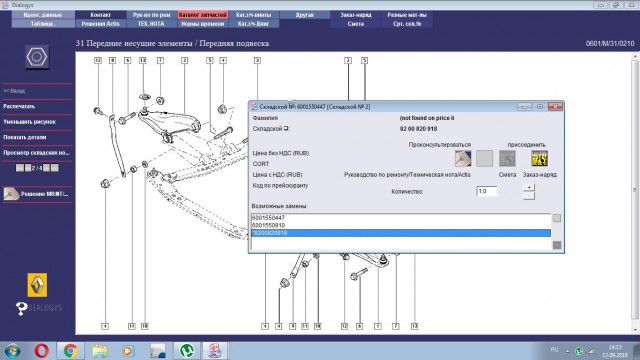
Task: Open the Идент. данные menu
Action: 43,15
